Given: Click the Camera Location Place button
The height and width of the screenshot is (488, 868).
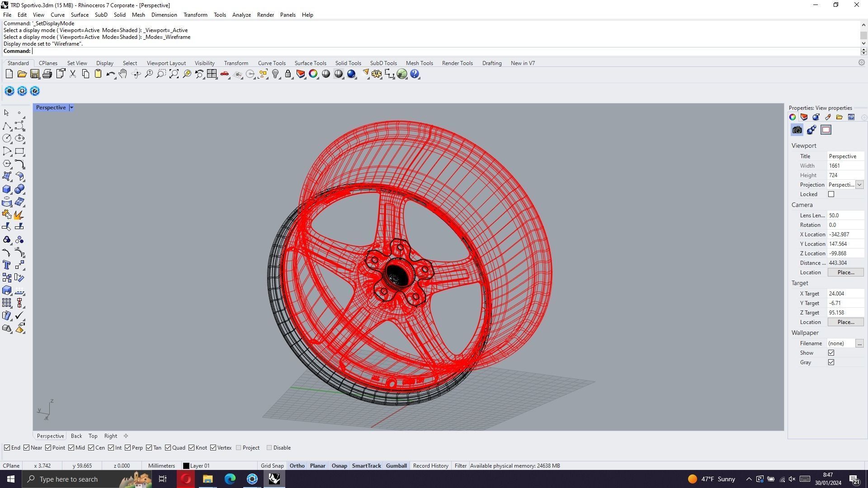Looking at the screenshot, I should [845, 272].
